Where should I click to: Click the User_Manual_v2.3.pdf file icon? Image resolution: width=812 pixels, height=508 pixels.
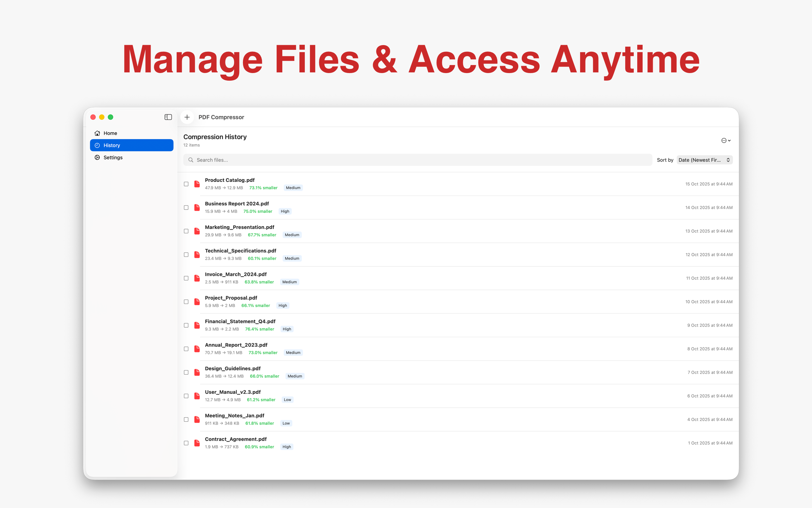coord(197,396)
